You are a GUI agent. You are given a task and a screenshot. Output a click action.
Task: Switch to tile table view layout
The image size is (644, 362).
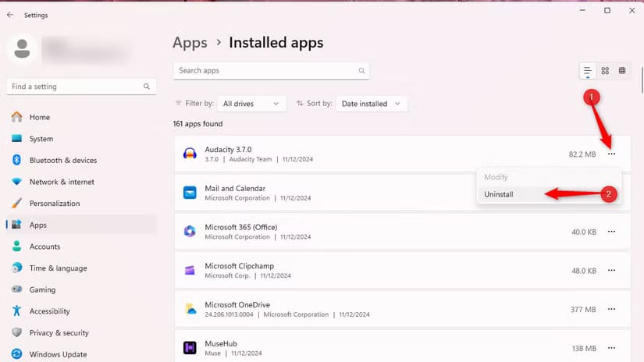(x=622, y=70)
